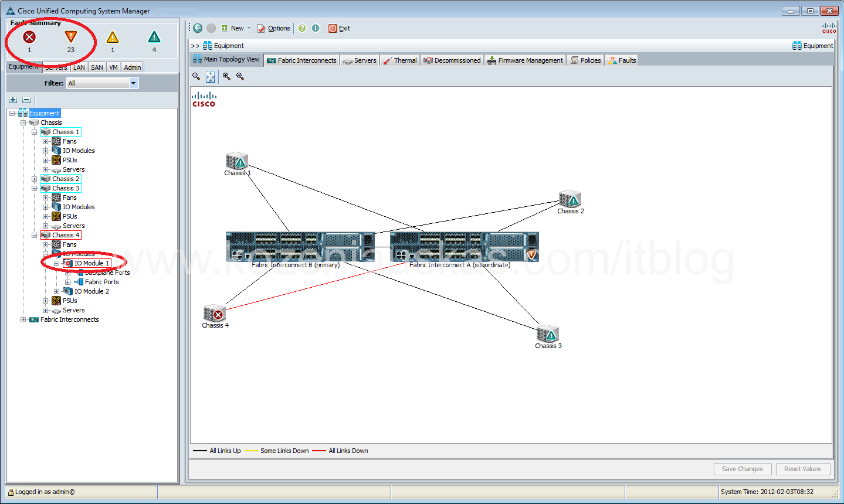Click the Save Changes button
The height and width of the screenshot is (504, 844).
[743, 469]
